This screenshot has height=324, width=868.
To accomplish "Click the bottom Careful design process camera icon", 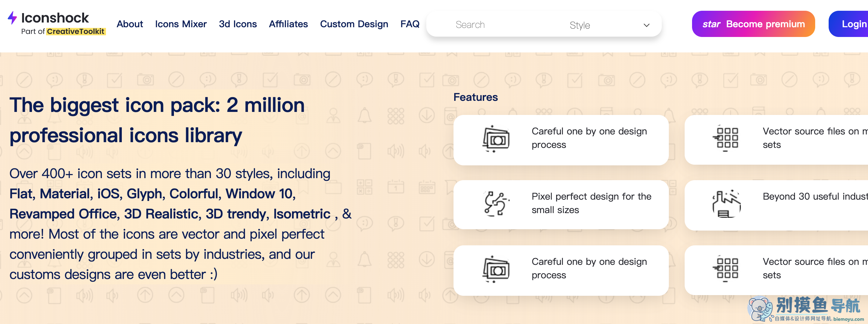I will [x=496, y=269].
